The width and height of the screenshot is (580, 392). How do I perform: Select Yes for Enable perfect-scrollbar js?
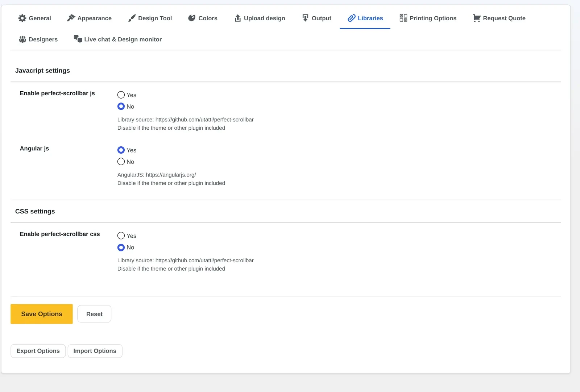[x=121, y=95]
